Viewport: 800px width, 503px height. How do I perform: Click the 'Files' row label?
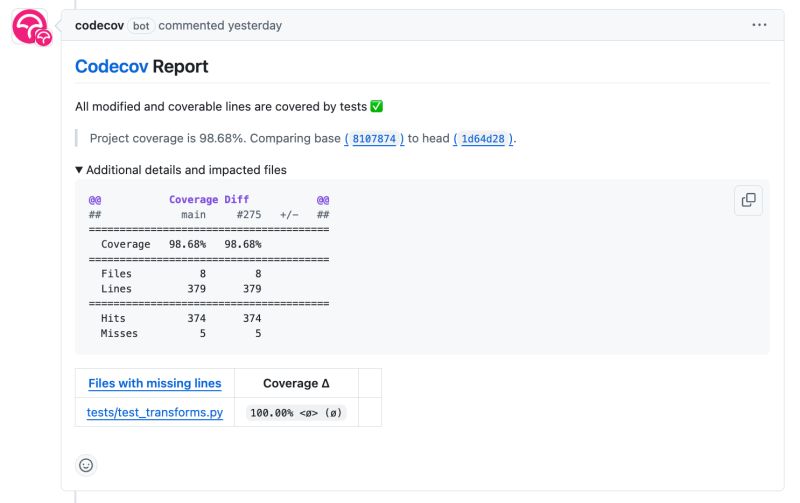click(116, 274)
